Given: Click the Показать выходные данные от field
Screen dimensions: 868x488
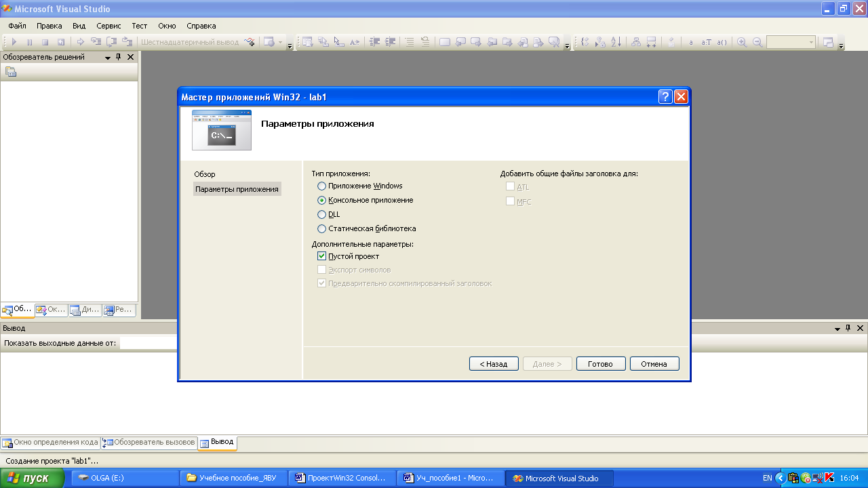Looking at the screenshot, I should [x=149, y=343].
